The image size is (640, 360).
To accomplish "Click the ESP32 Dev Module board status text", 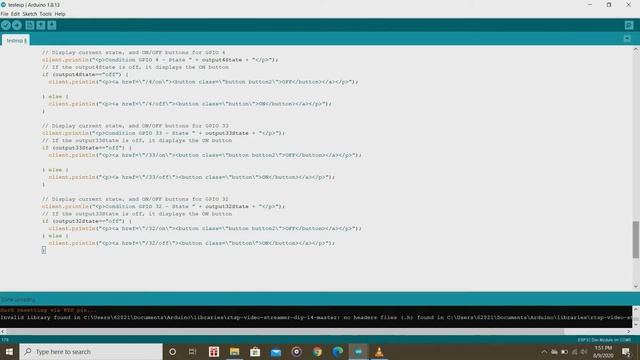I will 604,340.
